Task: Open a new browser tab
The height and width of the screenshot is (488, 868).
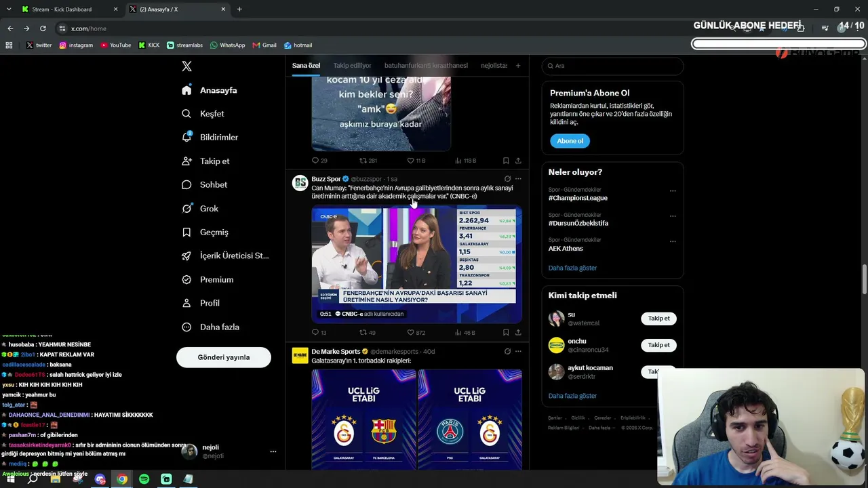Action: [239, 9]
